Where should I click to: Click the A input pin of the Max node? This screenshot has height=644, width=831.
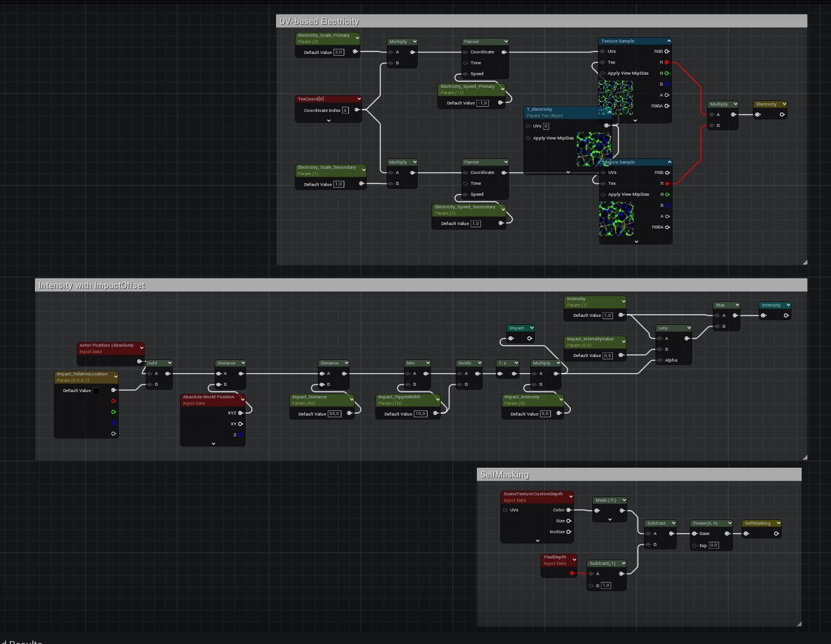click(x=717, y=315)
